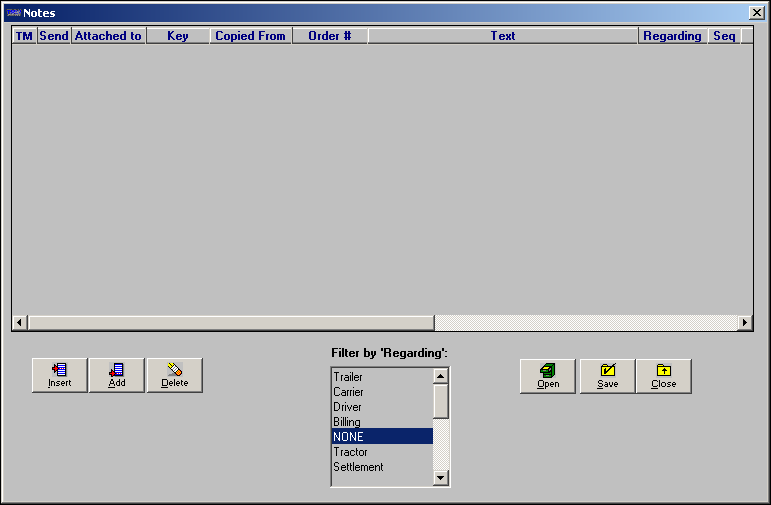
Task: Select Settlement in the Regarding filter list
Action: [x=382, y=467]
